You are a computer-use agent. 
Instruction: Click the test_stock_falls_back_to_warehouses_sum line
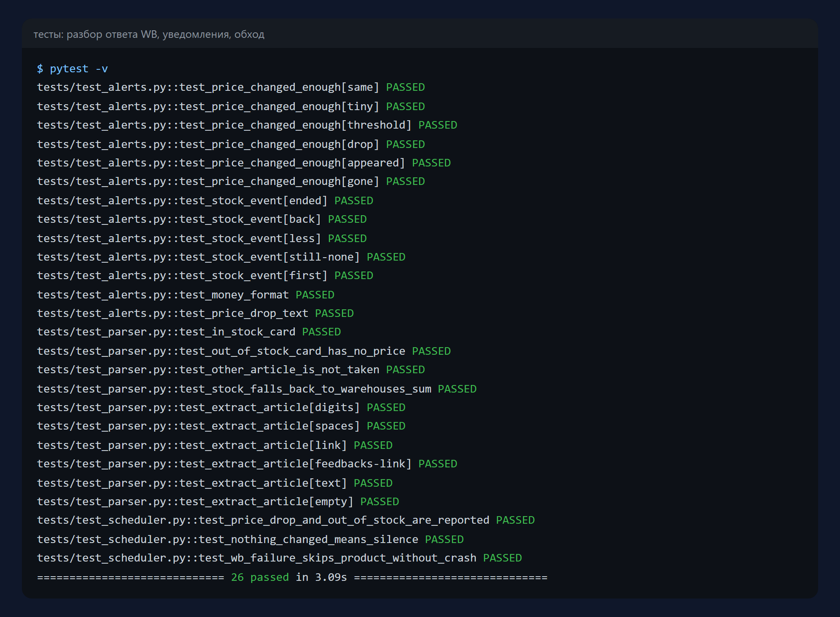(257, 389)
